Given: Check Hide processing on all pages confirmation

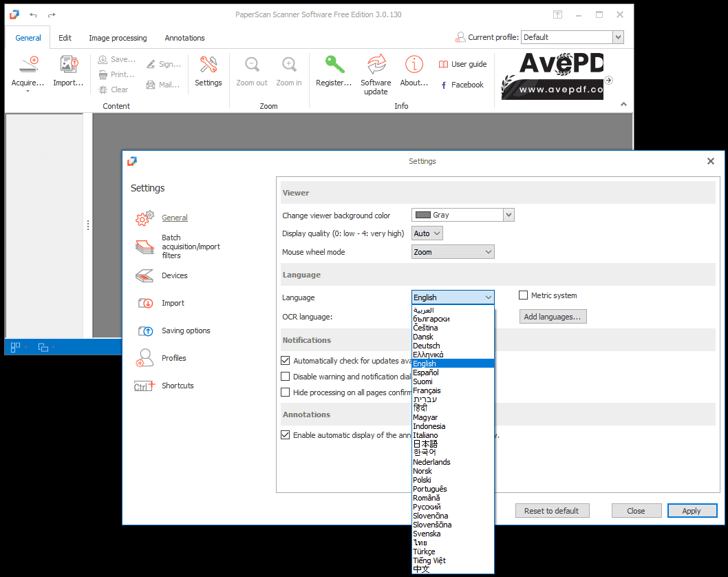Looking at the screenshot, I should click(286, 392).
